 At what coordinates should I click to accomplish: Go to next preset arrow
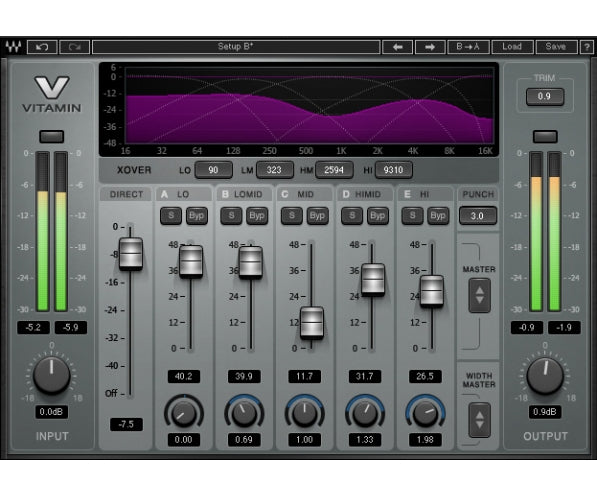430,47
